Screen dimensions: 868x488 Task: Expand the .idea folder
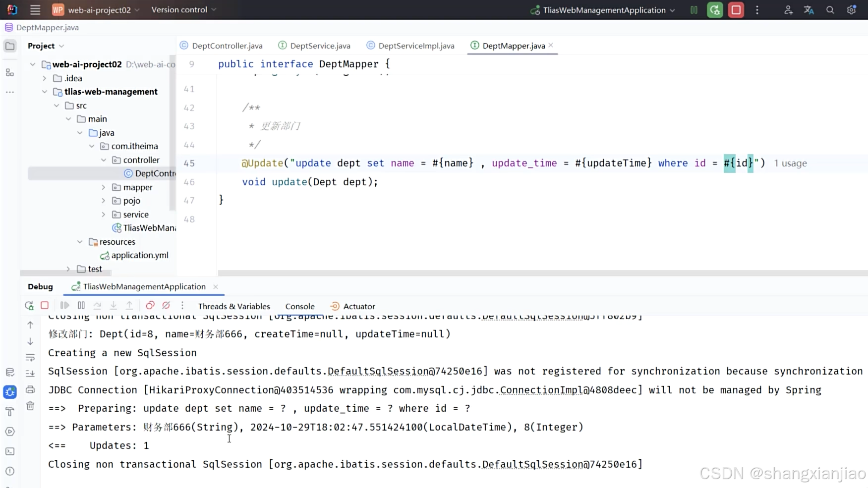45,78
